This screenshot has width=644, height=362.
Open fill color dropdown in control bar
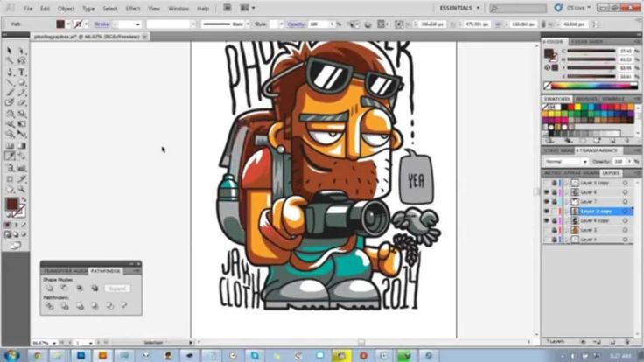coord(68,24)
